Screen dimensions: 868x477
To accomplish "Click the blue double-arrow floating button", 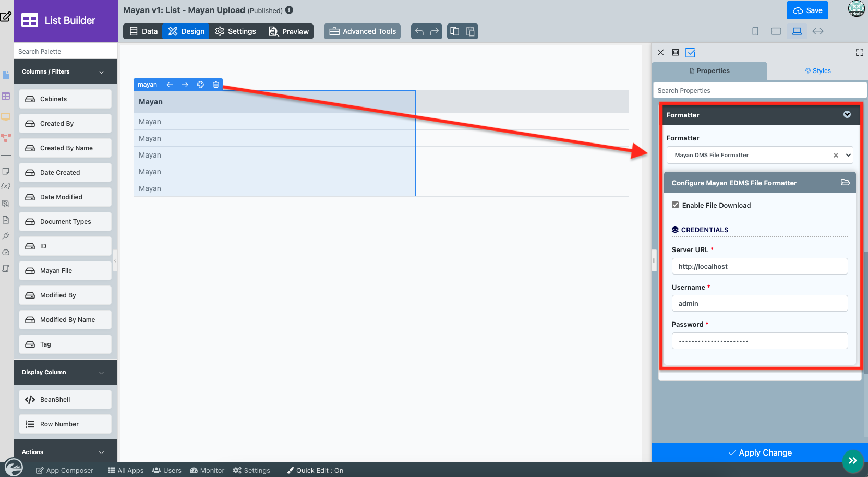I will (x=853, y=461).
